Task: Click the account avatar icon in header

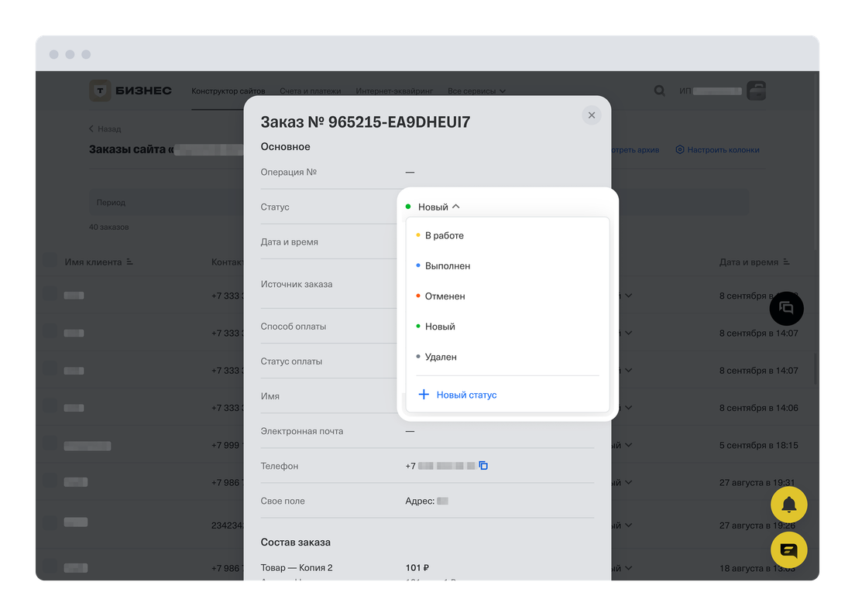Action: coord(755,91)
